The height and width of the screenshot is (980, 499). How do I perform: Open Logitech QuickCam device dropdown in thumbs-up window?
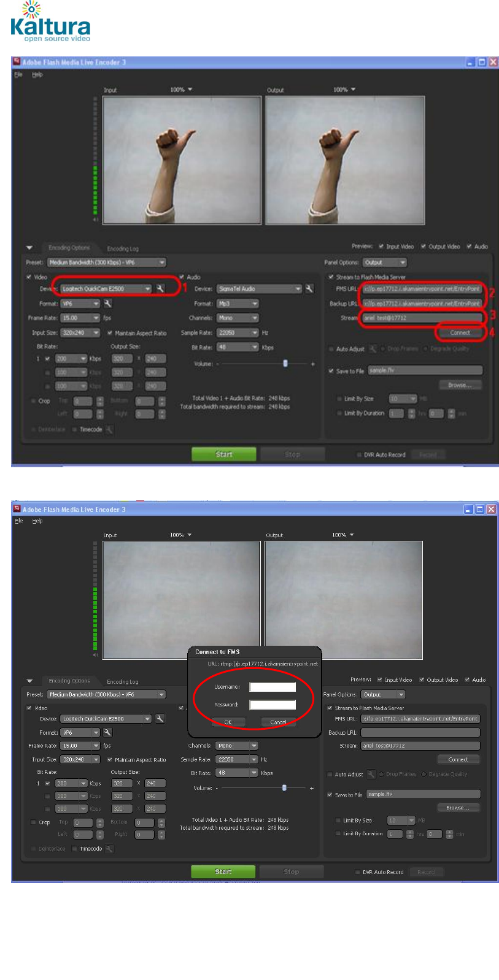point(106,288)
